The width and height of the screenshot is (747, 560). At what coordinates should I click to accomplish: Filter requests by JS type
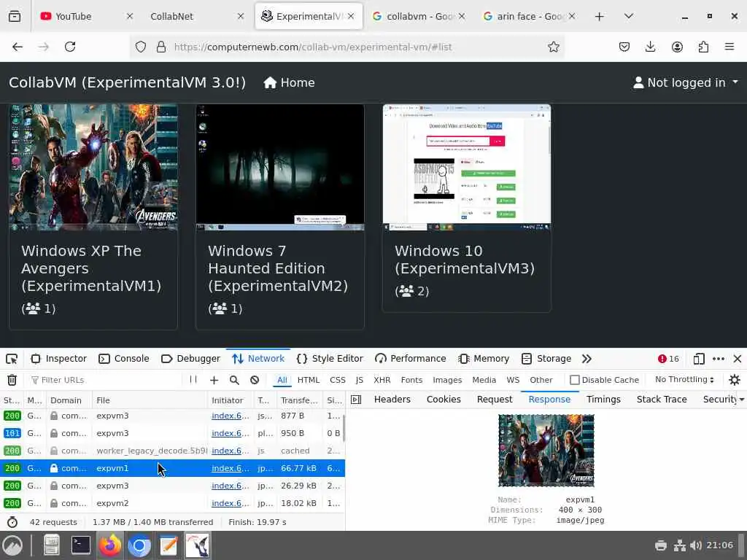[359, 380]
